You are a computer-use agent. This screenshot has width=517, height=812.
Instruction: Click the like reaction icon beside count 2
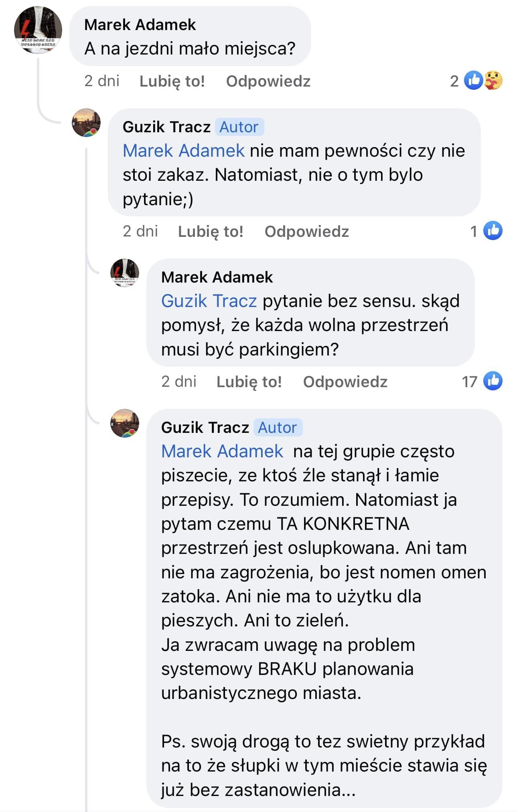(x=474, y=81)
